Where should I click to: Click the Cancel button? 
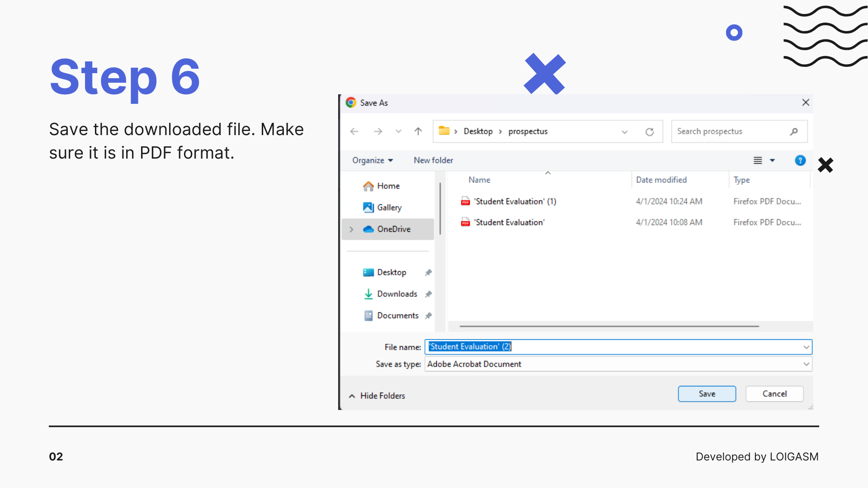774,394
